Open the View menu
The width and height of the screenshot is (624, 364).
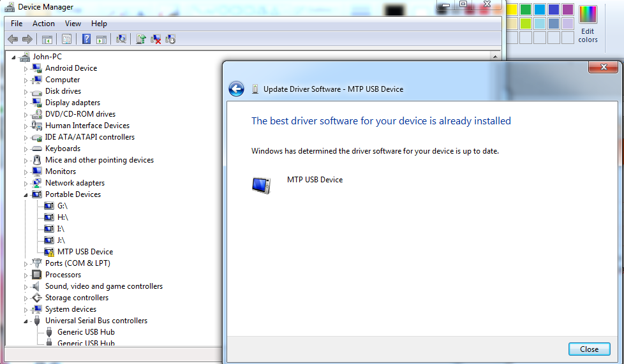tap(73, 24)
